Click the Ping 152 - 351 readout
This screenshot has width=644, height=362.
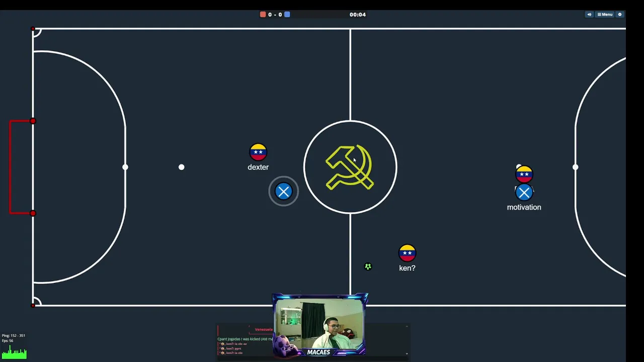click(x=14, y=335)
